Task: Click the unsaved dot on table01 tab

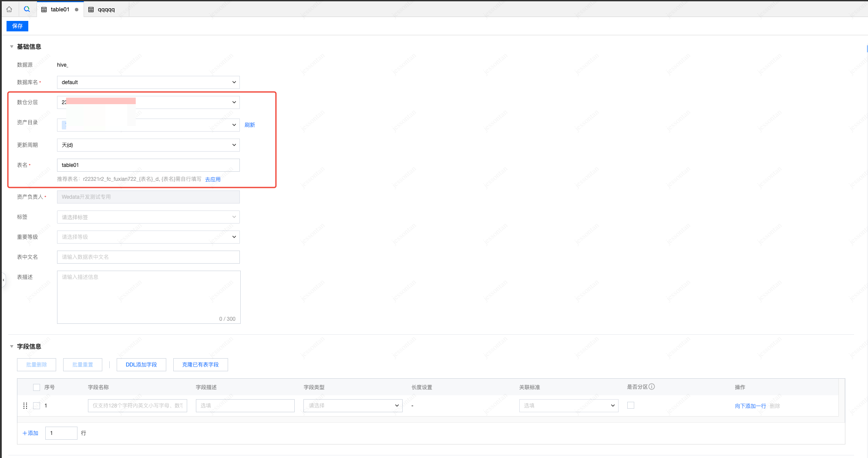Action: 77,10
